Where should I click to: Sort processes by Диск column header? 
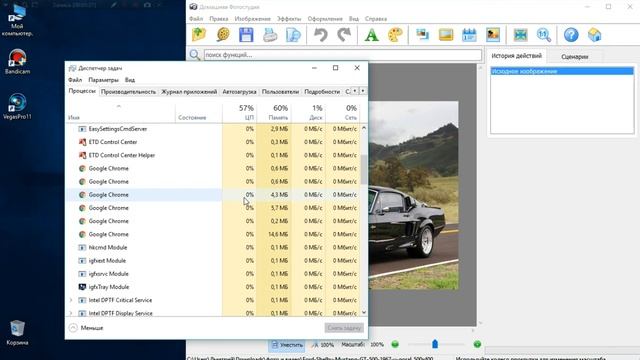point(308,112)
